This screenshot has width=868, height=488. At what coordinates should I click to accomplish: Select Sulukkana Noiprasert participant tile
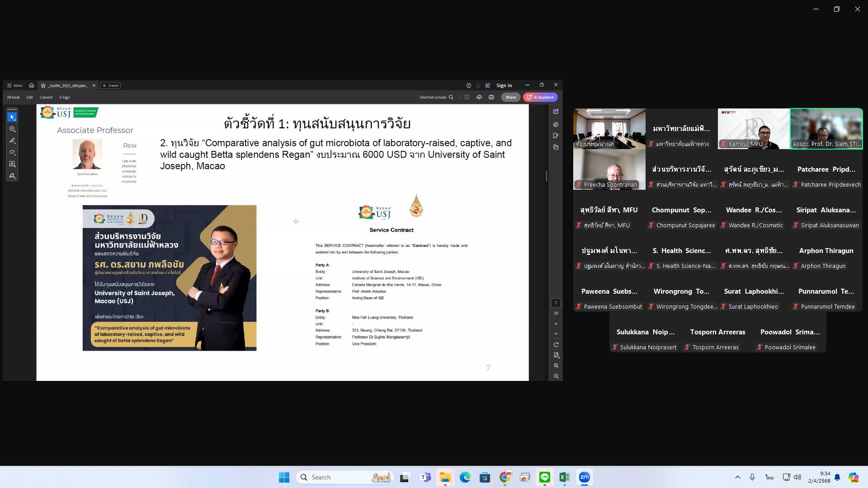tap(646, 332)
